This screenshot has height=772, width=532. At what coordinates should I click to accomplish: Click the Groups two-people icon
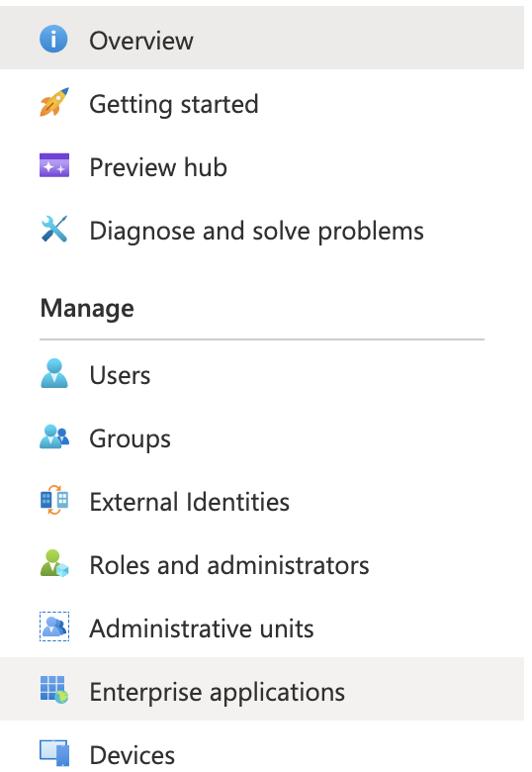pyautogui.click(x=54, y=436)
